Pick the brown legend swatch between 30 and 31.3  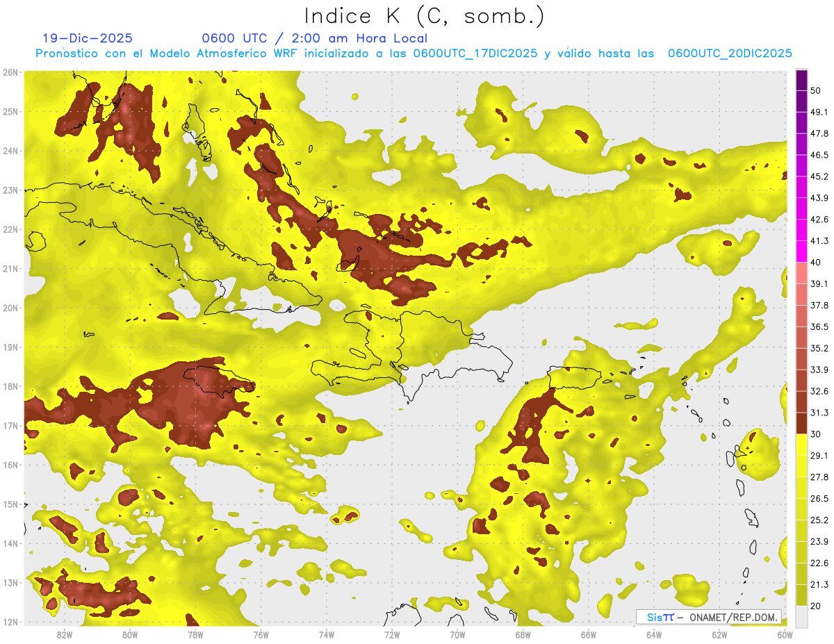(x=801, y=423)
